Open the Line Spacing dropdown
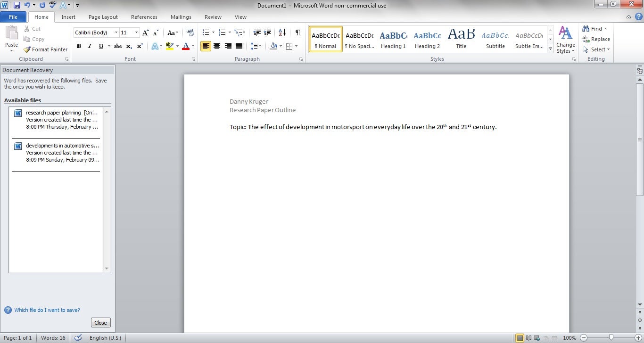644x343 pixels. 256,46
